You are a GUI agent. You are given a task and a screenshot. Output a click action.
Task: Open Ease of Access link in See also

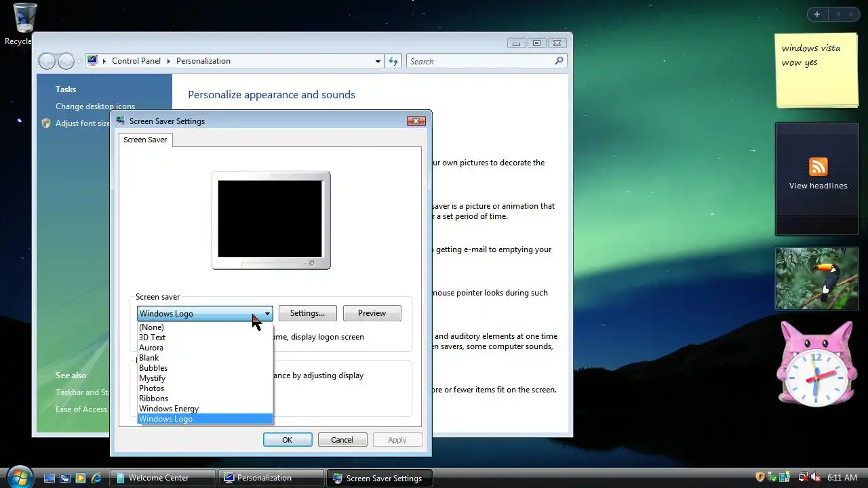tap(81, 409)
